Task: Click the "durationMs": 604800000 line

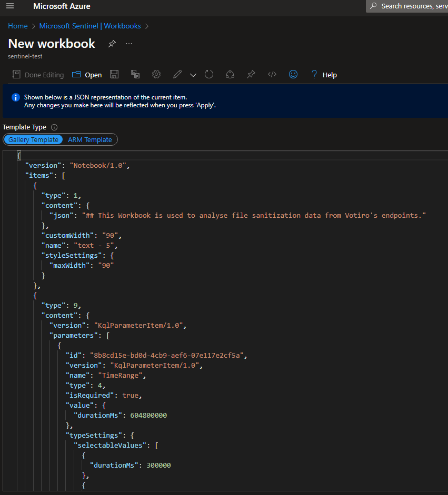Action: [121, 416]
